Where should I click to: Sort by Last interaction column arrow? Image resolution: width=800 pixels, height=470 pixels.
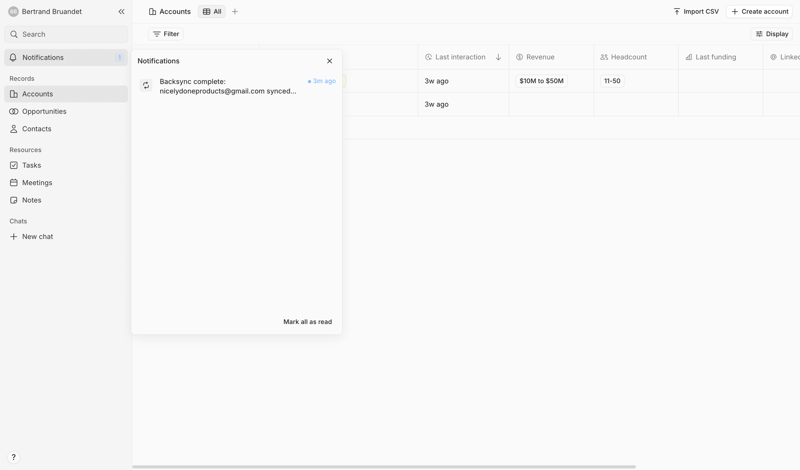pos(498,57)
